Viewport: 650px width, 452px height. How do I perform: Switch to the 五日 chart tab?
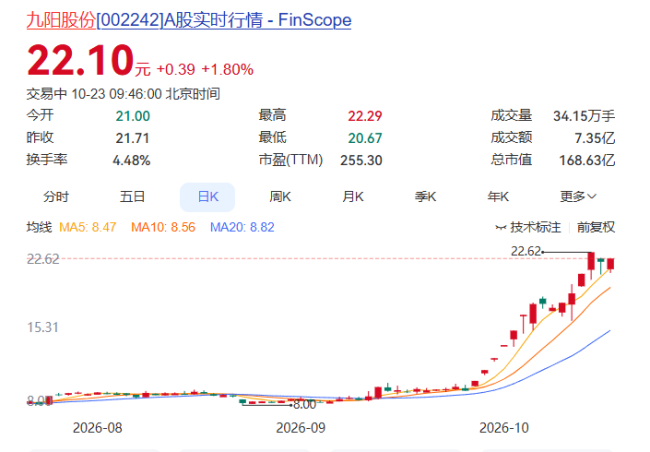[x=132, y=197]
